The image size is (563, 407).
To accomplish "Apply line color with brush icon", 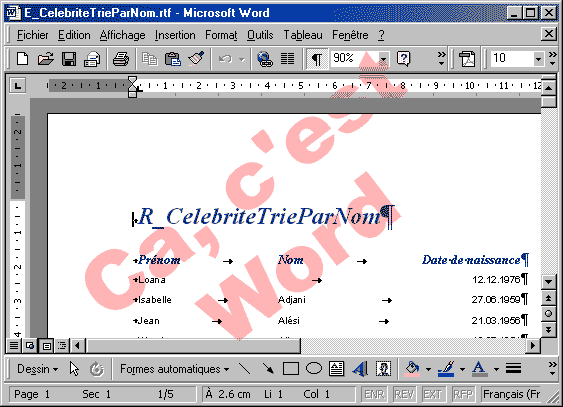I will pos(446,369).
